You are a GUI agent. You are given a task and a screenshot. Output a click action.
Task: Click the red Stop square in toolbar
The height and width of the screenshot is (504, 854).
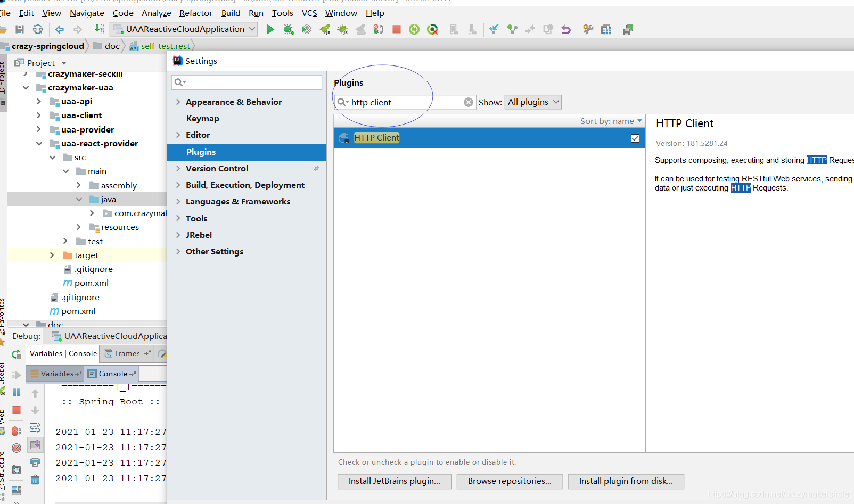pyautogui.click(x=397, y=29)
